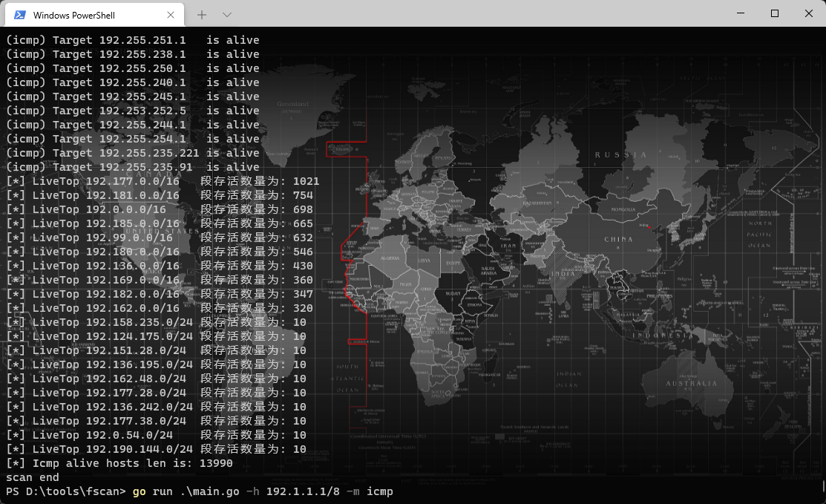Click the 'icmp' mode argument in command
The height and width of the screenshot is (504, 826).
(x=379, y=491)
